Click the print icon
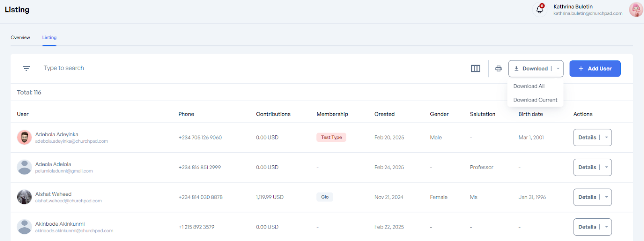 click(498, 69)
